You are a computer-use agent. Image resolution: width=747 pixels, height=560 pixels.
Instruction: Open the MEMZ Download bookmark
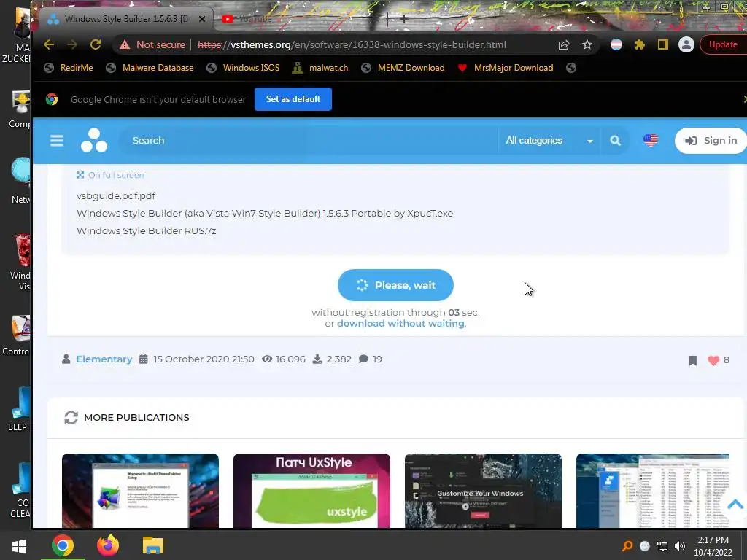click(403, 68)
